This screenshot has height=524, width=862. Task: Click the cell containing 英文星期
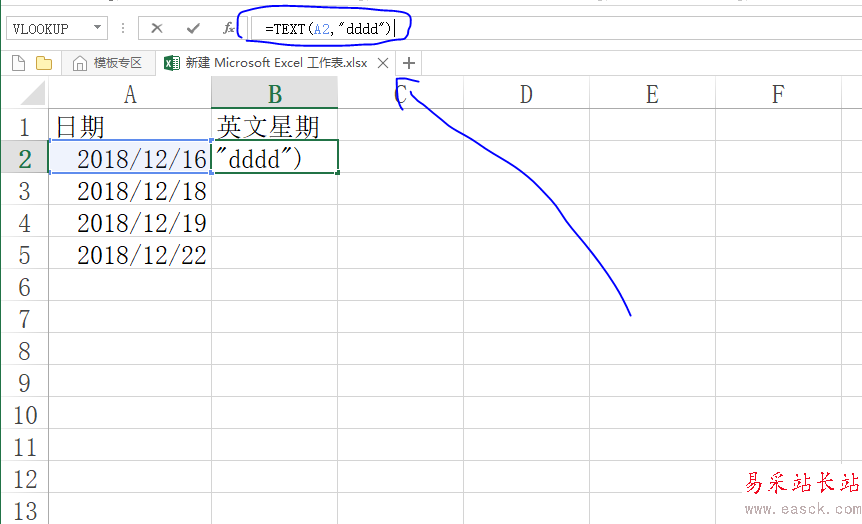pyautogui.click(x=275, y=126)
